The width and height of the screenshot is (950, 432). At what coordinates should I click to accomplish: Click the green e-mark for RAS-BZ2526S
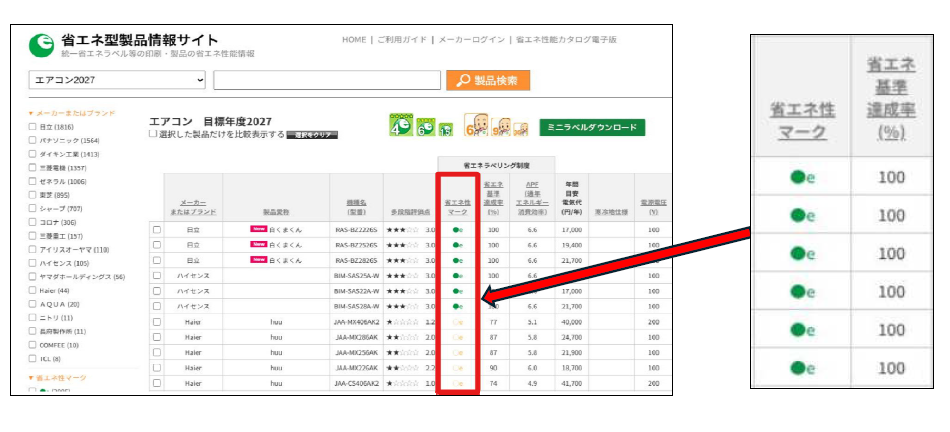click(458, 245)
